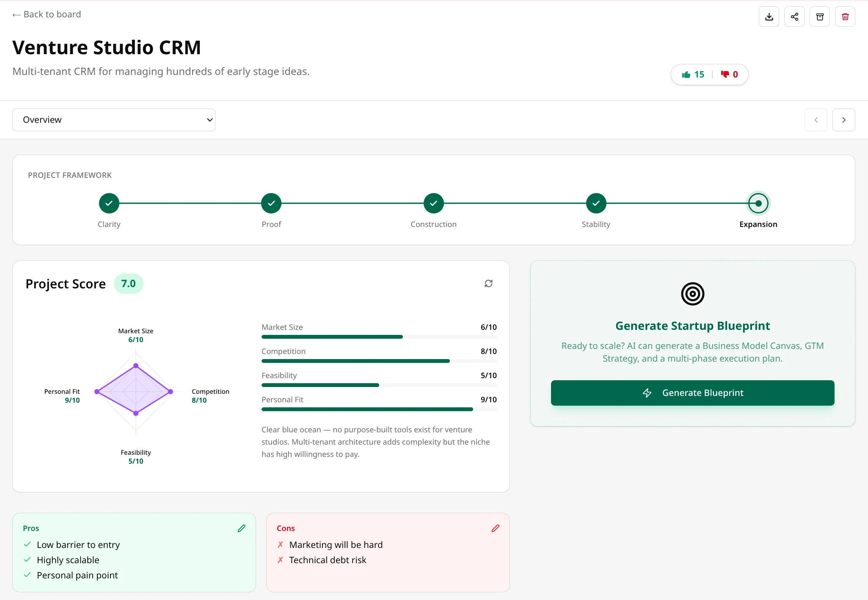This screenshot has height=600, width=868.
Task: Click the next-section chevron
Action: click(843, 119)
